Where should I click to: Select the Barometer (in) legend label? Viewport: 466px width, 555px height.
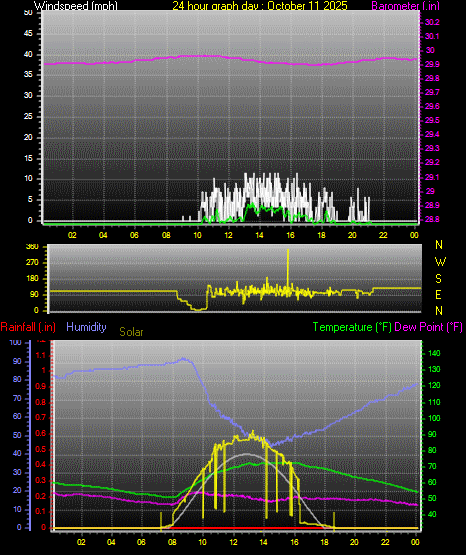pyautogui.click(x=405, y=5)
